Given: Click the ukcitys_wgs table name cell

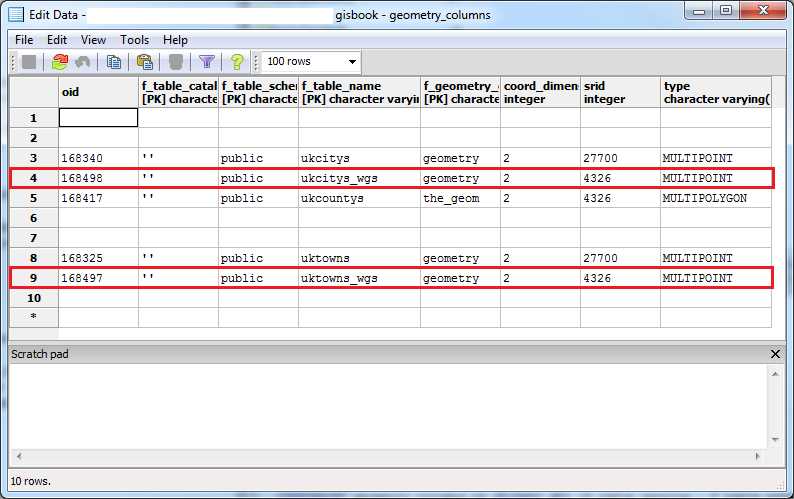Looking at the screenshot, I should (x=359, y=178).
